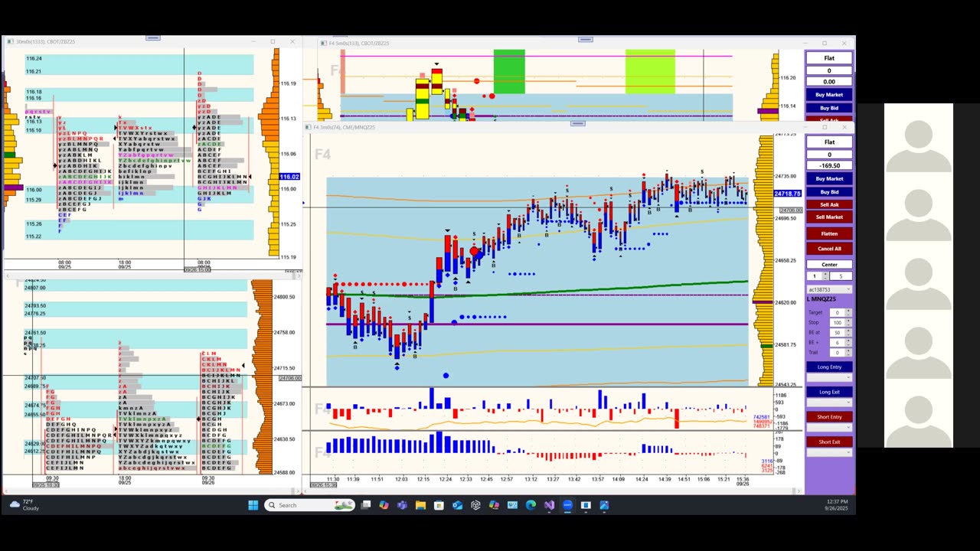Select the bottommost participant avatar thumbnail

(x=918, y=414)
